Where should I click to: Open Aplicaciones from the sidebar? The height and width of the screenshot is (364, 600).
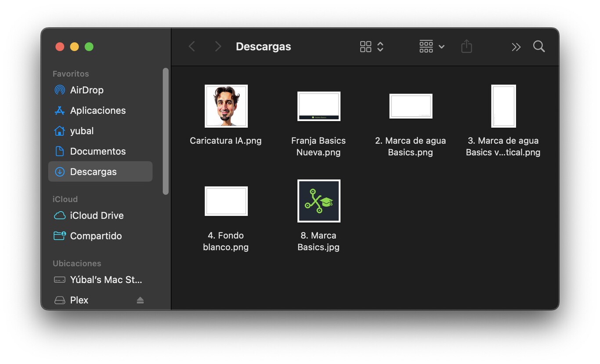coord(98,111)
